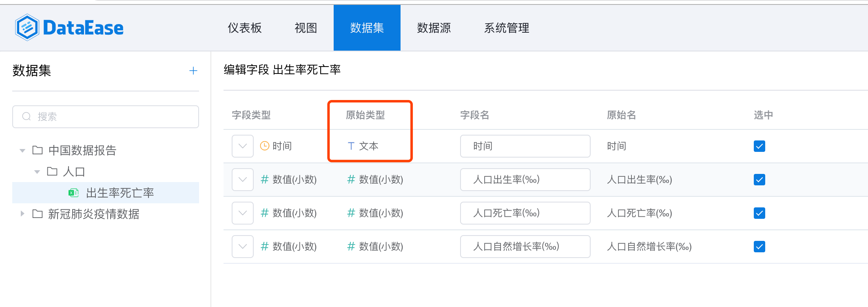Viewport: 868px width, 307px height.
Task: Uncheck the 选中 checkbox for the 时间 field
Action: point(759,146)
